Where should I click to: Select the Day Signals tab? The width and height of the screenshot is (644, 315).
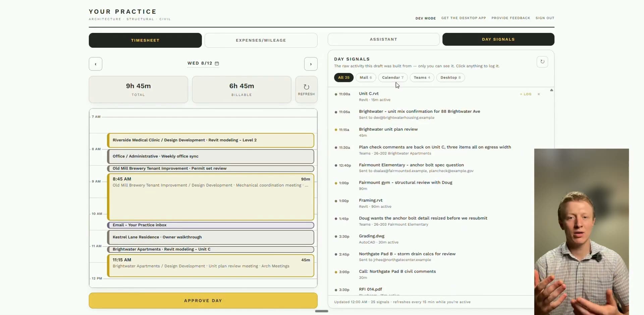coord(498,39)
